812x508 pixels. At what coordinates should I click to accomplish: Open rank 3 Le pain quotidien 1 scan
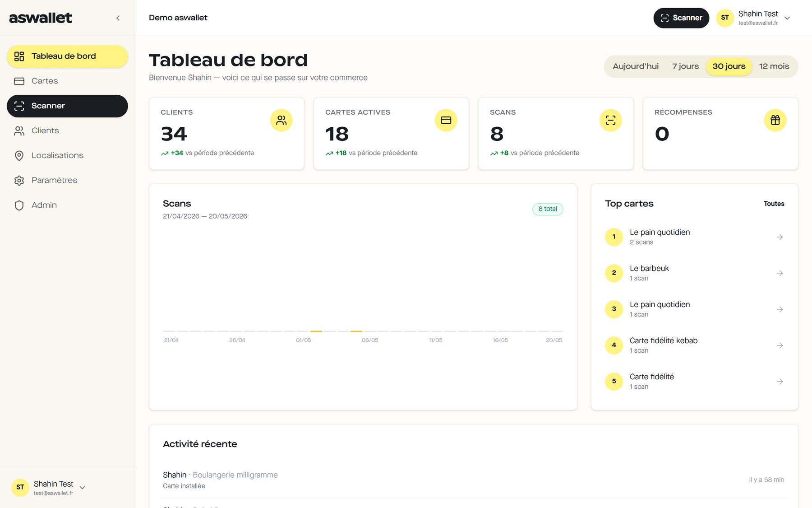click(x=695, y=309)
